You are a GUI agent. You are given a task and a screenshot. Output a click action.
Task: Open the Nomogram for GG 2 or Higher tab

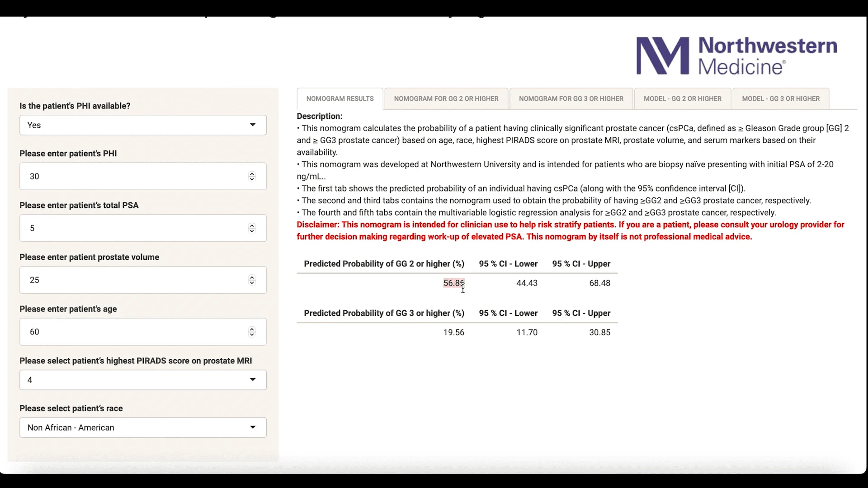[446, 99]
